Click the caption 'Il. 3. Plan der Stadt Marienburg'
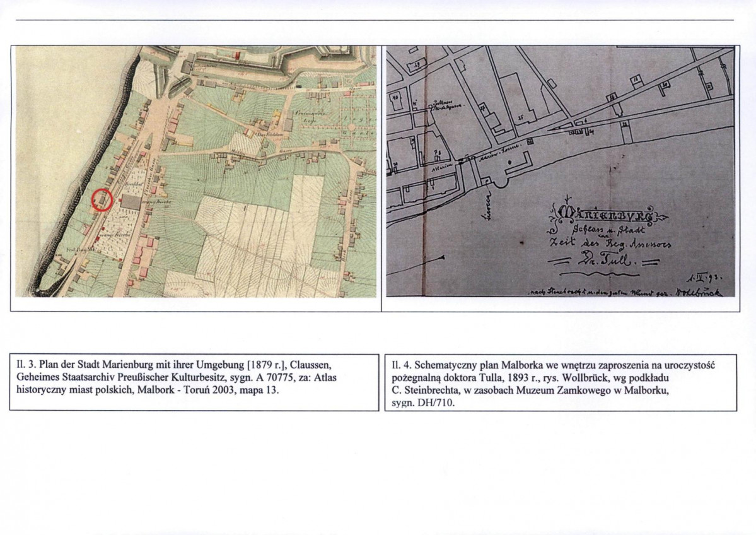This screenshot has height=535, width=756. [x=194, y=382]
